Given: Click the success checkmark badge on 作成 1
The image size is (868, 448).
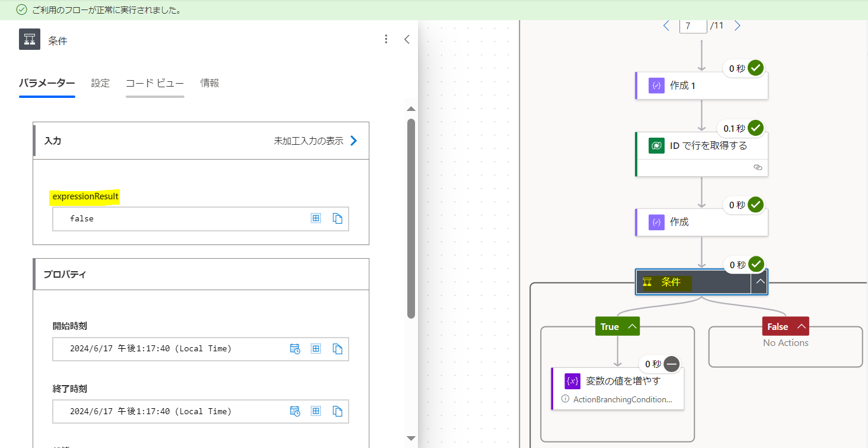Looking at the screenshot, I should pyautogui.click(x=755, y=68).
